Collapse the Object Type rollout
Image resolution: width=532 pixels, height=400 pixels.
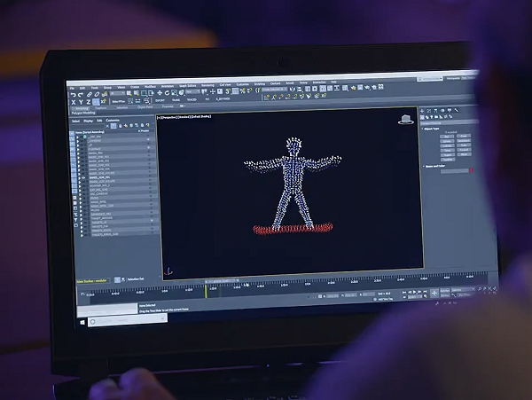pos(422,129)
